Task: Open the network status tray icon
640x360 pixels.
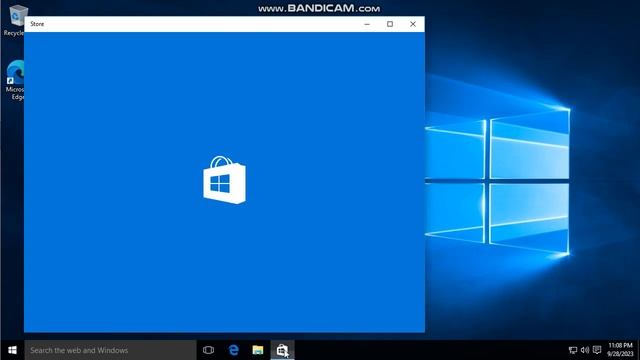Action: [x=573, y=350]
